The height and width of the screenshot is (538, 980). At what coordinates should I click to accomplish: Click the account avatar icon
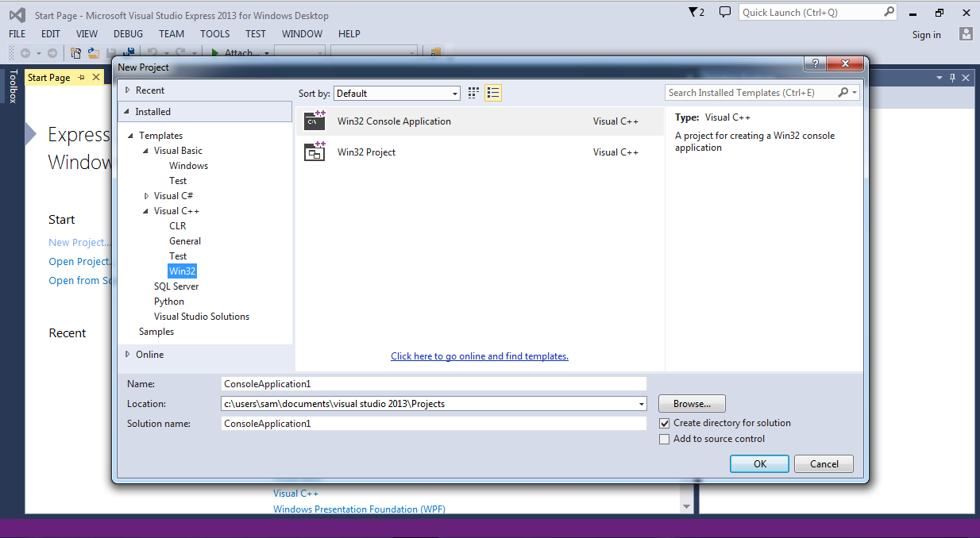pyautogui.click(x=966, y=34)
